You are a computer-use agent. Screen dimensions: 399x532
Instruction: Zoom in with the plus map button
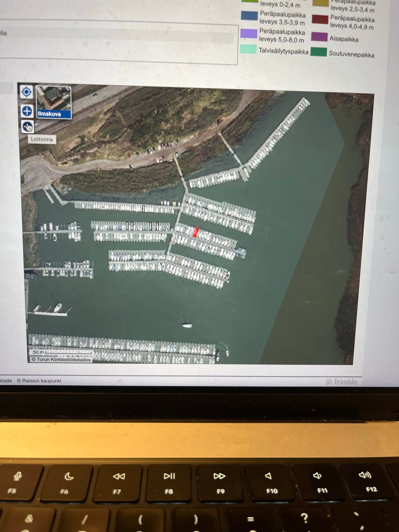click(x=27, y=111)
